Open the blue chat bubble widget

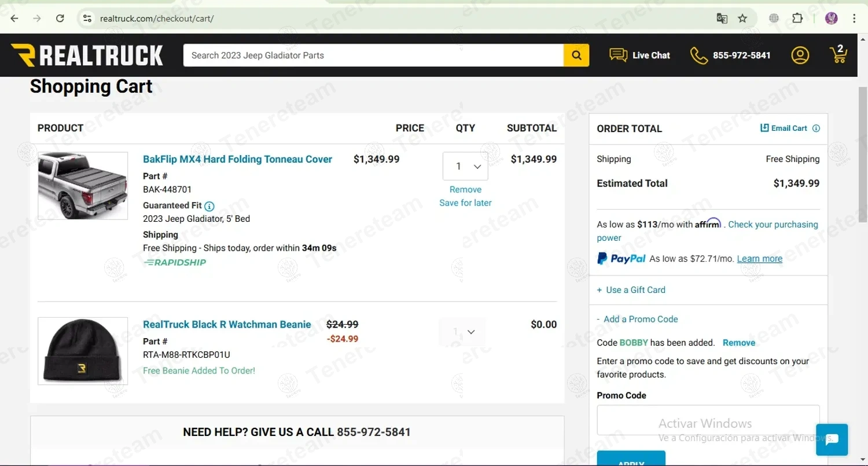[832, 439]
